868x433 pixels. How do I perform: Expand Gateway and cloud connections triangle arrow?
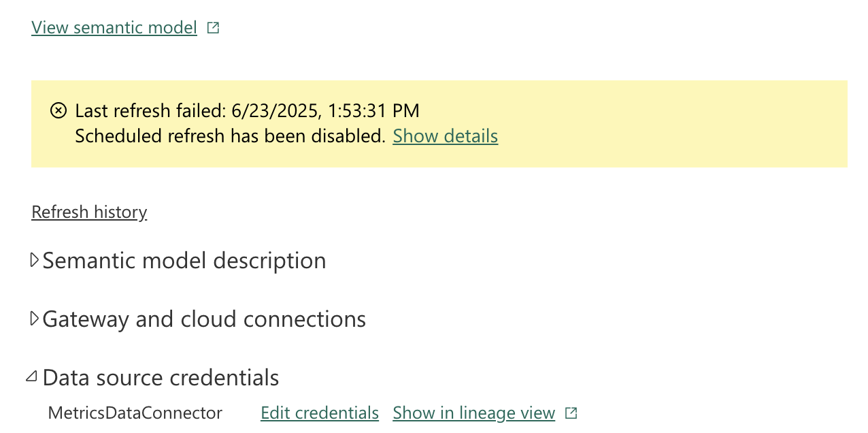34,319
